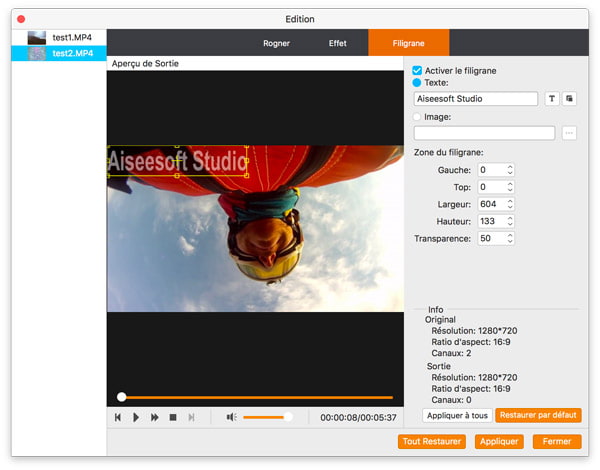Open the watermark text color picker icon
The width and height of the screenshot is (600, 470).
569,99
